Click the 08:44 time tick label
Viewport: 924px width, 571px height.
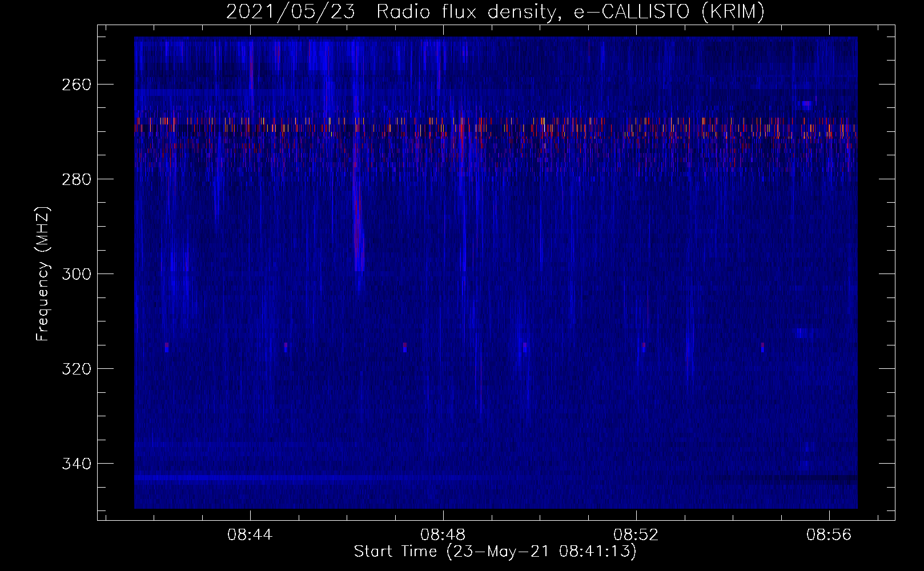(x=250, y=535)
